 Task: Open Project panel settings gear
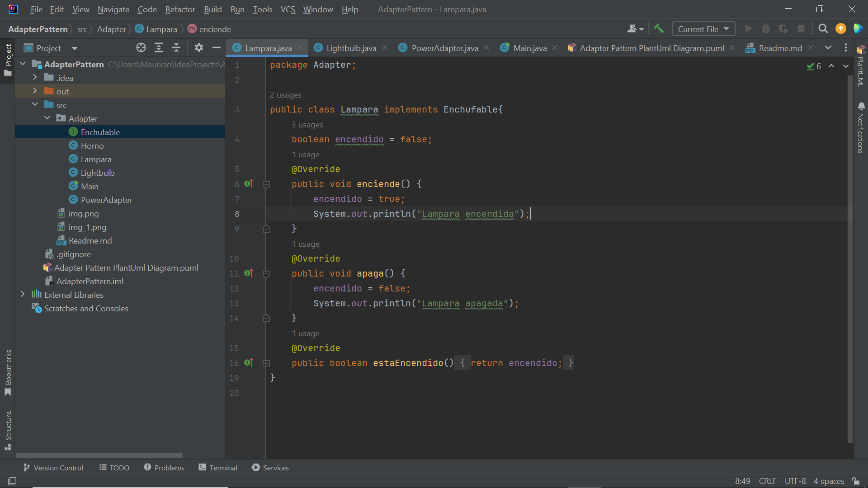(x=198, y=48)
